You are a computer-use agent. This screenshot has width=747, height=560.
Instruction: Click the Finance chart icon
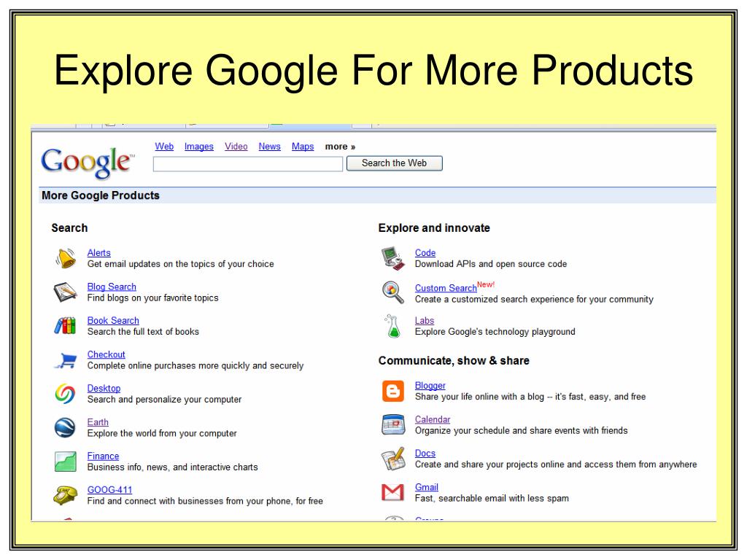[x=65, y=462]
